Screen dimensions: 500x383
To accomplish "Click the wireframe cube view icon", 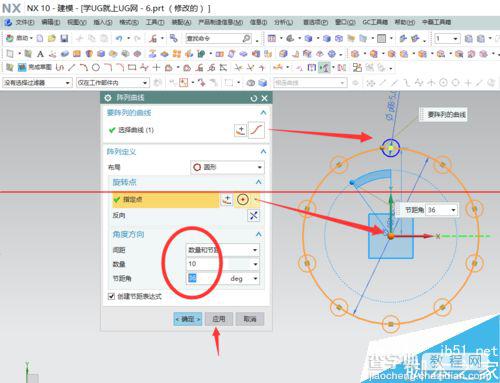I will (x=339, y=38).
